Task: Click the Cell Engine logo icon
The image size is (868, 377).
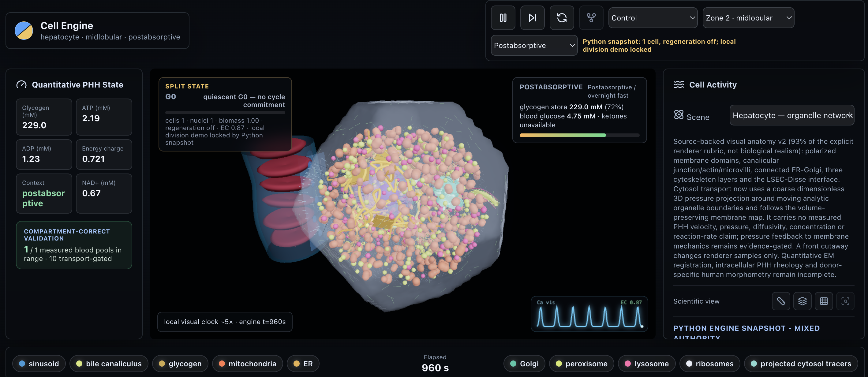Action: 24,31
